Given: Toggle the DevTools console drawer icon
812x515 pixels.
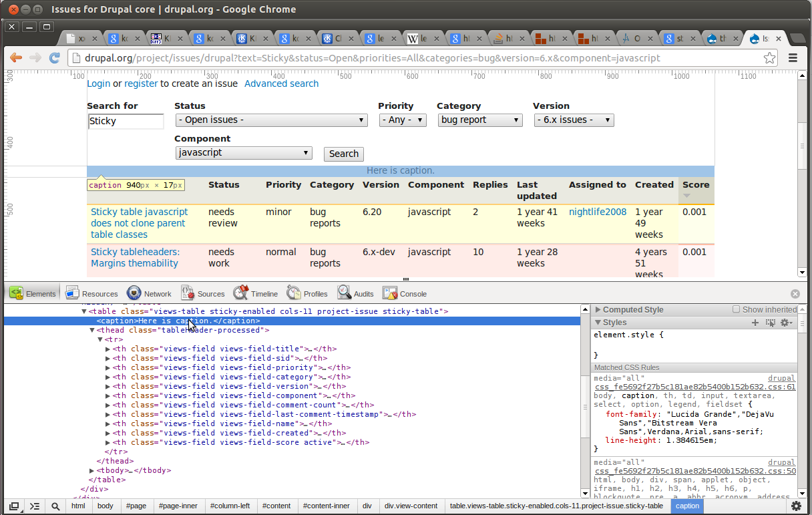Looking at the screenshot, I should [x=35, y=506].
